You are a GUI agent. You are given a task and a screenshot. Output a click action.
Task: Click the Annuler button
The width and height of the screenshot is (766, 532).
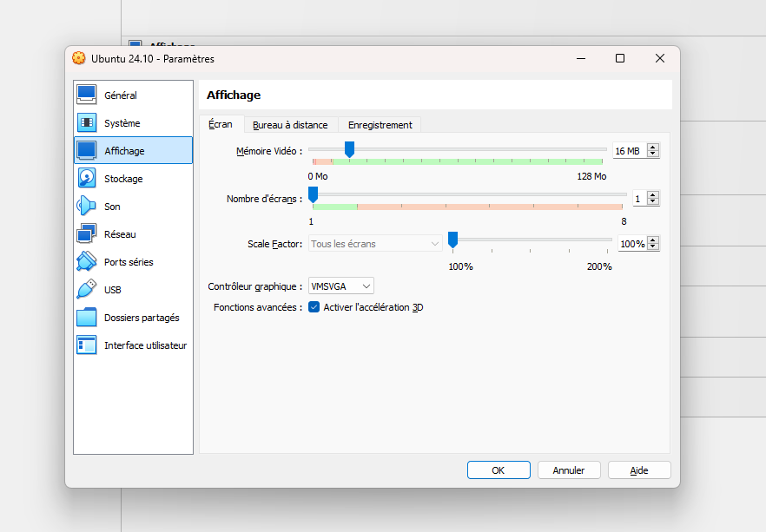[569, 470]
